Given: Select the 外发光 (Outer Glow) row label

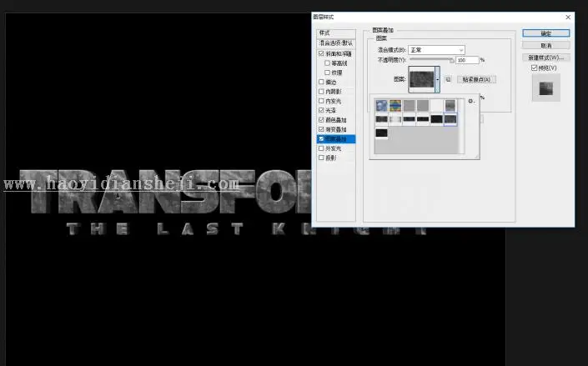Looking at the screenshot, I should [334, 148].
